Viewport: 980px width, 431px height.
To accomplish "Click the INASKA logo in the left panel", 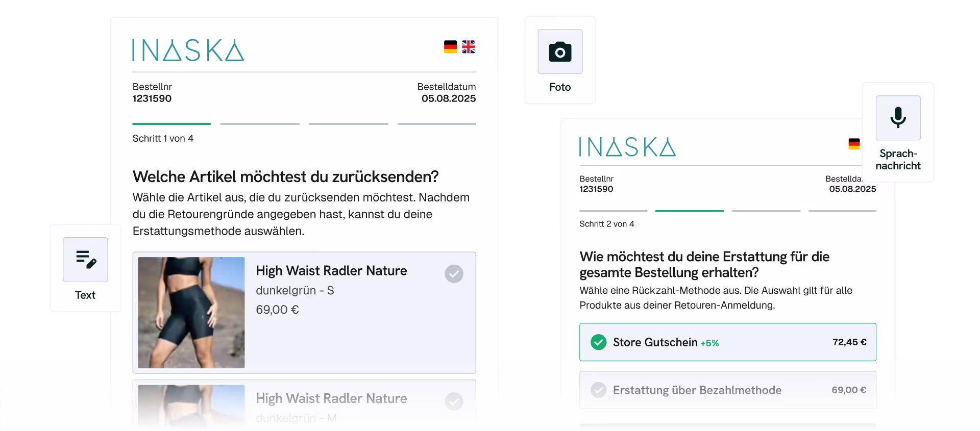I will 188,50.
